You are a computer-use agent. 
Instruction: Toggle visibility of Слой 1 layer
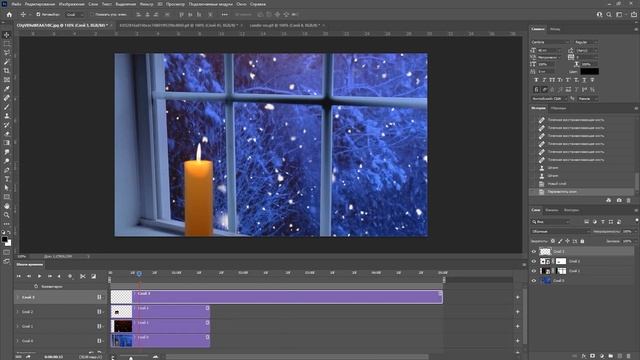pos(533,271)
